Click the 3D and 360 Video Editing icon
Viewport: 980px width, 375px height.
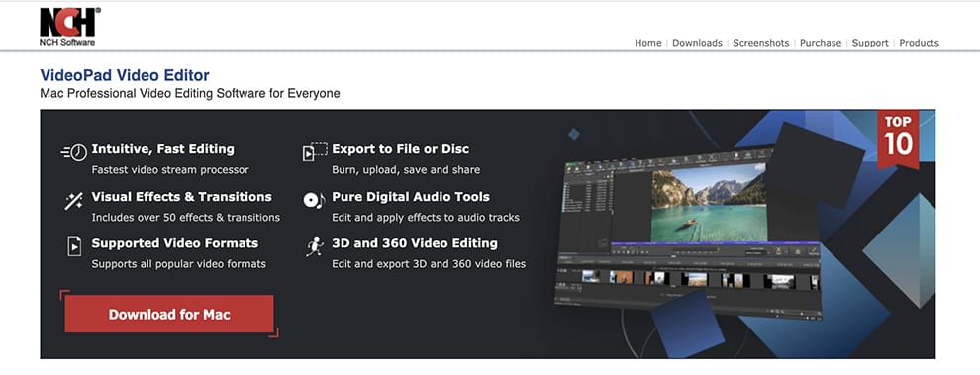point(315,246)
